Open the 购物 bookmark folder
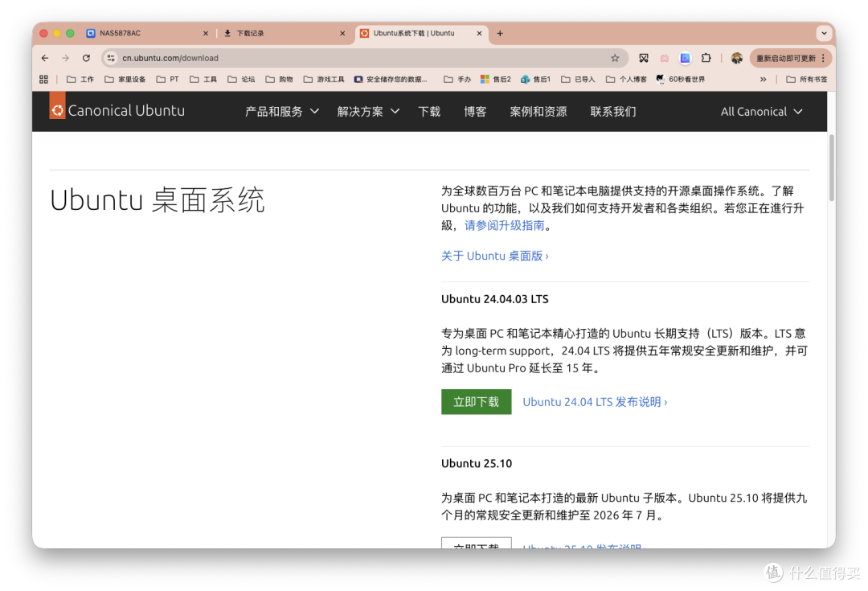This screenshot has width=868, height=591. (x=279, y=80)
